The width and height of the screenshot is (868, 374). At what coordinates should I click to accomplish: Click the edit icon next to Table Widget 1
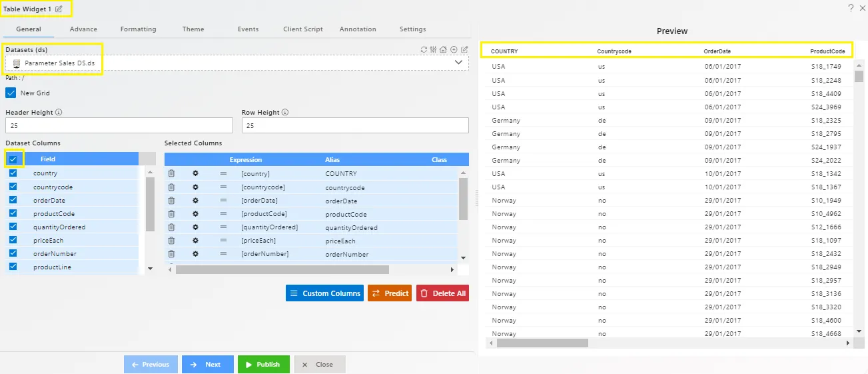click(x=59, y=9)
